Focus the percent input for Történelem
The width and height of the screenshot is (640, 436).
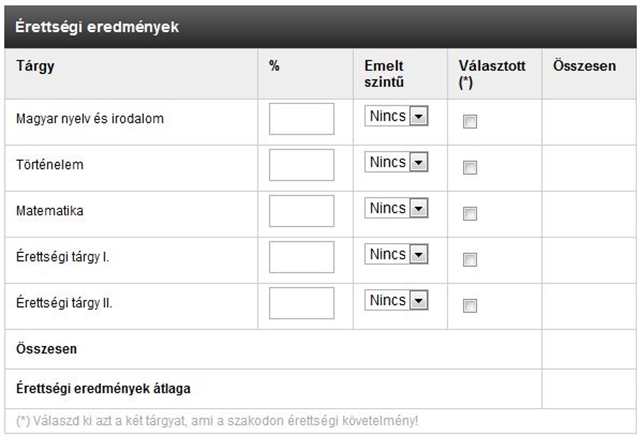click(302, 165)
